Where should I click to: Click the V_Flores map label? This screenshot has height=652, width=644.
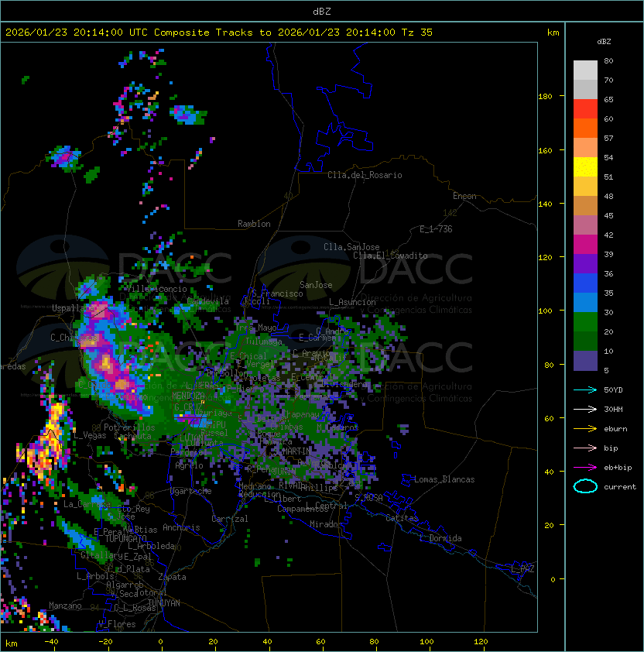(x=117, y=624)
